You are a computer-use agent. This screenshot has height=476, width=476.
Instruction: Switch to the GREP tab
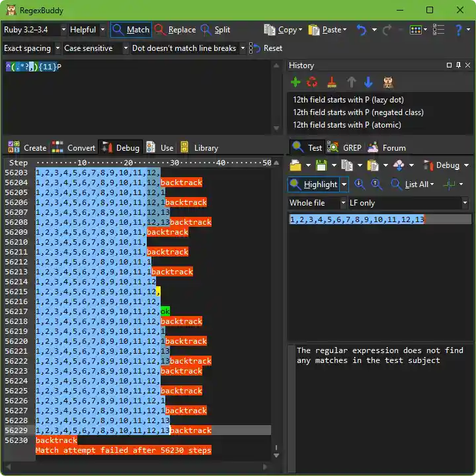(344, 148)
